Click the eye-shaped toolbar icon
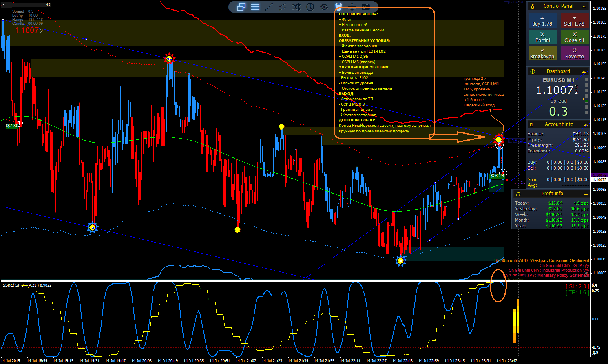The width and height of the screenshot is (608, 364). [x=324, y=7]
